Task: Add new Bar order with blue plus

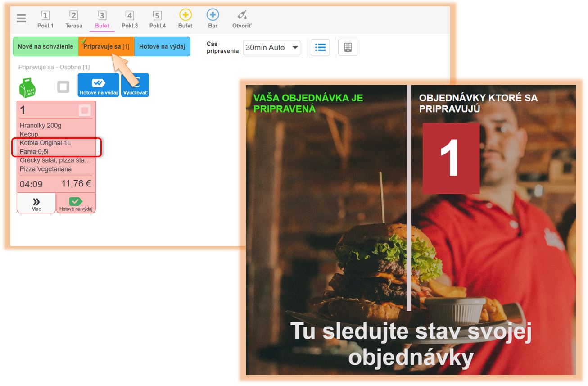Action: point(213,18)
